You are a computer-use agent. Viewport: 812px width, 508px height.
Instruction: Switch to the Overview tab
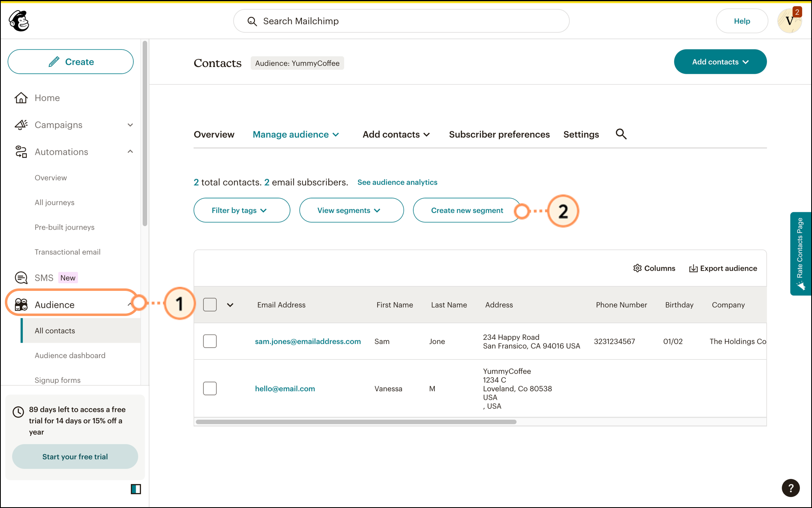point(214,134)
